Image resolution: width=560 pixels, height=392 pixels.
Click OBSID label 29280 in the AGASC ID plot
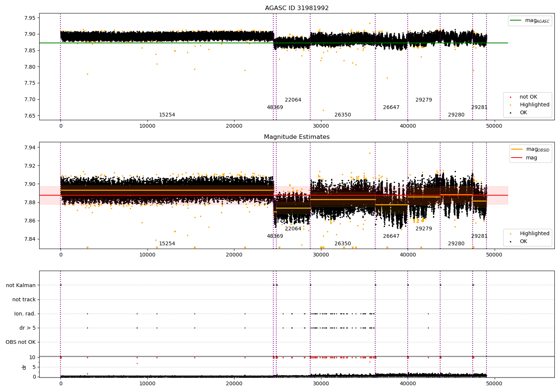pos(456,115)
